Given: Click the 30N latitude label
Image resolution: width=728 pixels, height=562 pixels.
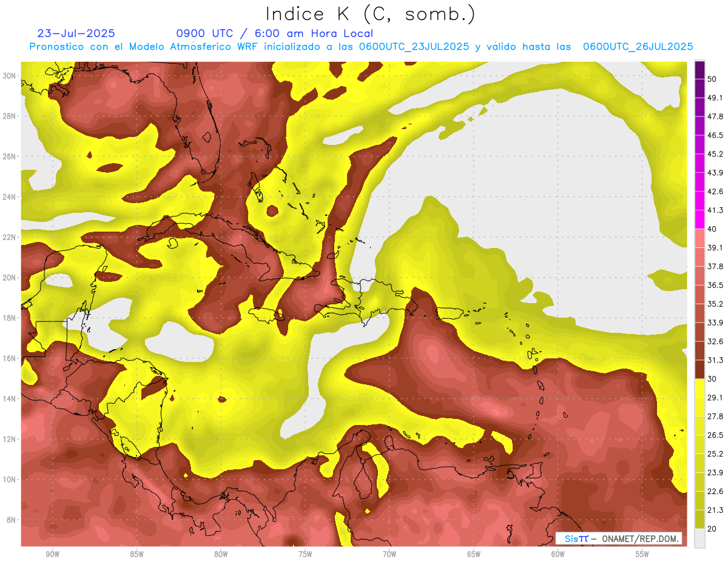Looking at the screenshot, I should tap(9, 76).
